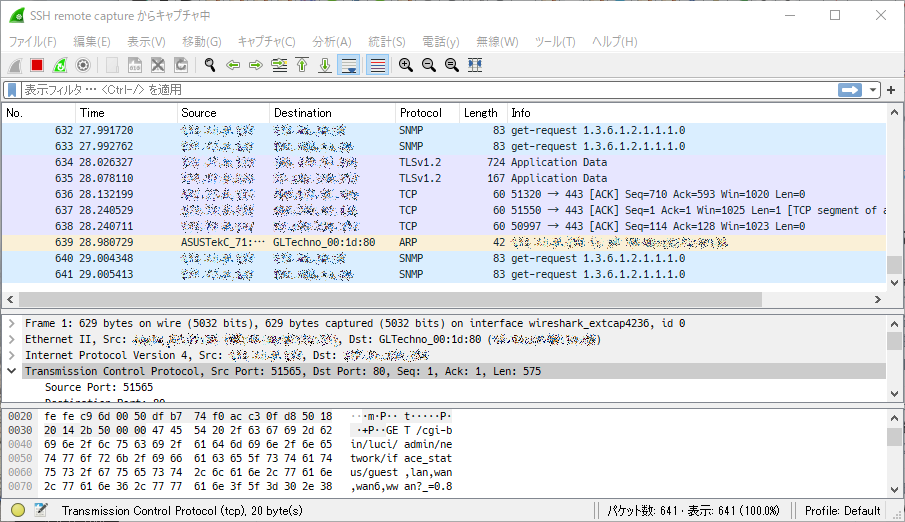Click packet list scroll up arrow
The image size is (905, 522).
[x=894, y=113]
